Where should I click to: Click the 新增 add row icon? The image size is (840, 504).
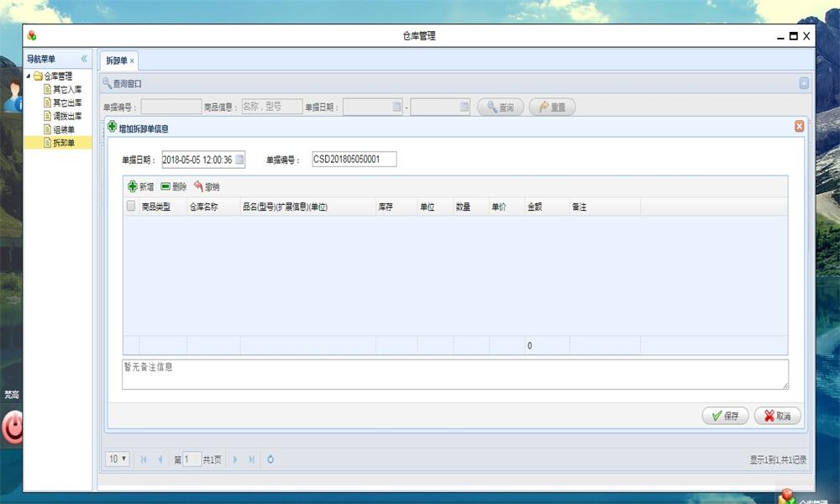coord(132,186)
